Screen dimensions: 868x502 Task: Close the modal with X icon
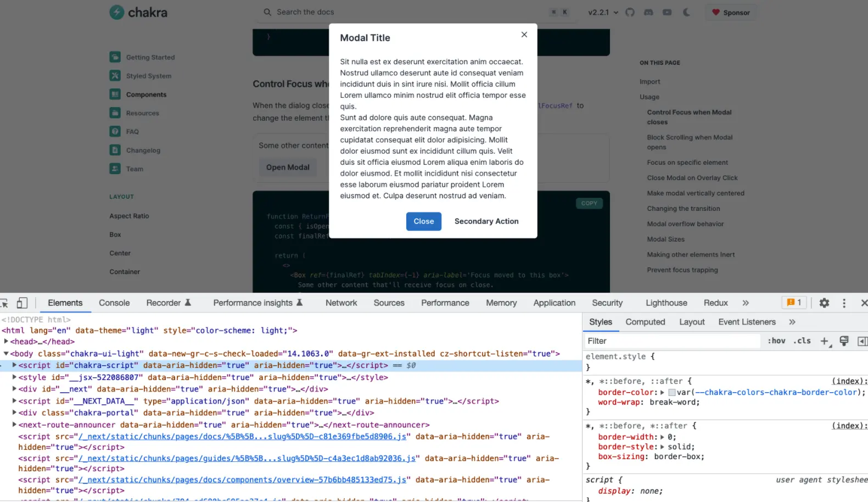[524, 35]
